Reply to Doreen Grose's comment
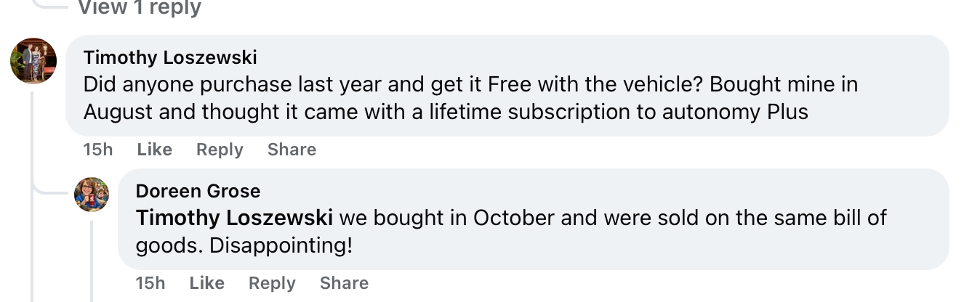Image resolution: width=980 pixels, height=302 pixels. click(x=272, y=283)
